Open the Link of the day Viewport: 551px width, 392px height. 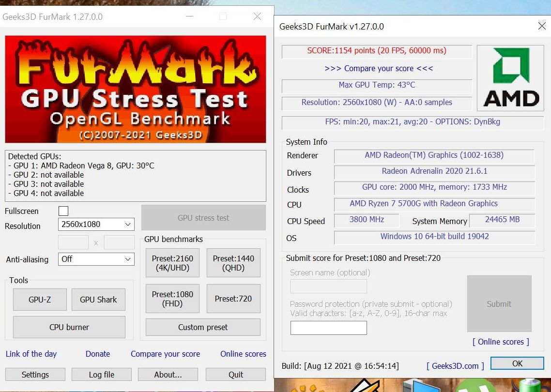point(31,354)
